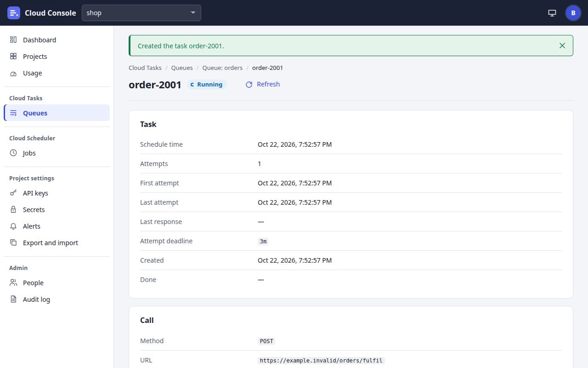The width and height of the screenshot is (588, 368).
Task: Click the Dashboard icon
Action: point(13,40)
